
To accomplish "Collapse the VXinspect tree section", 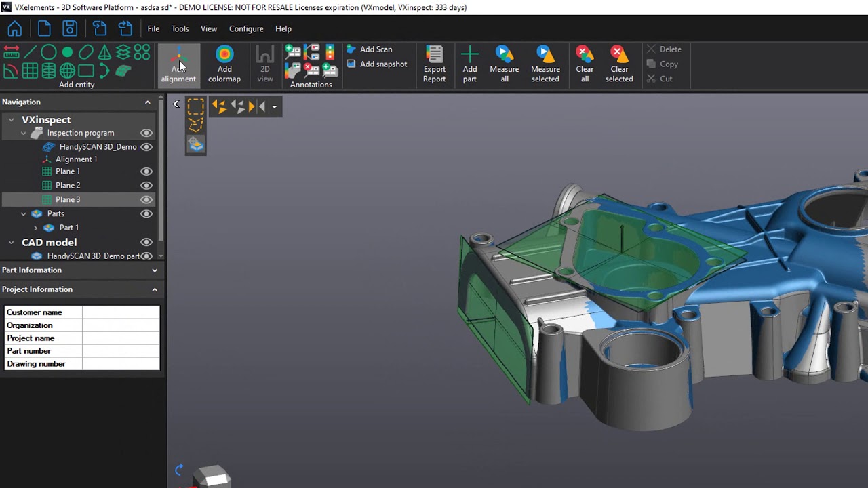I will (11, 119).
